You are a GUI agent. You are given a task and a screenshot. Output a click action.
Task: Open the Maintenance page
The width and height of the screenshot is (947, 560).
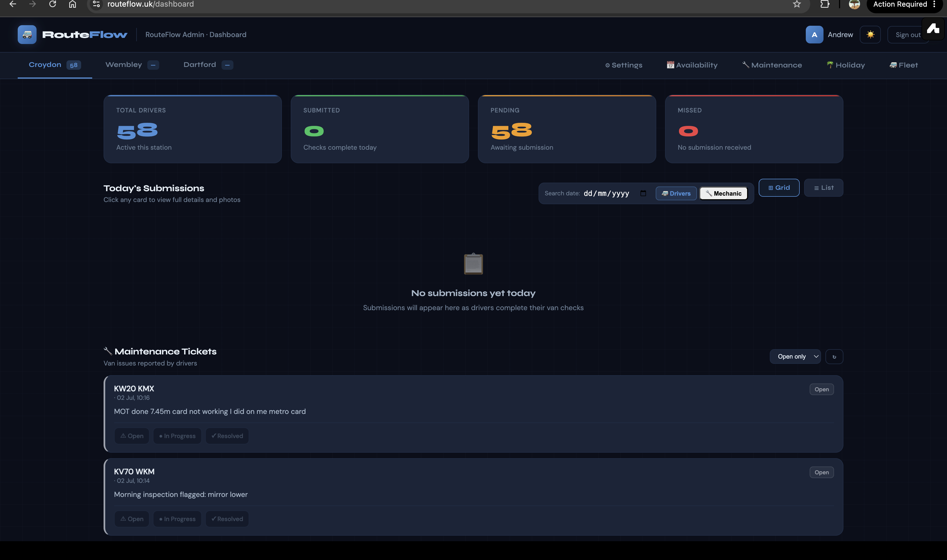[772, 65]
